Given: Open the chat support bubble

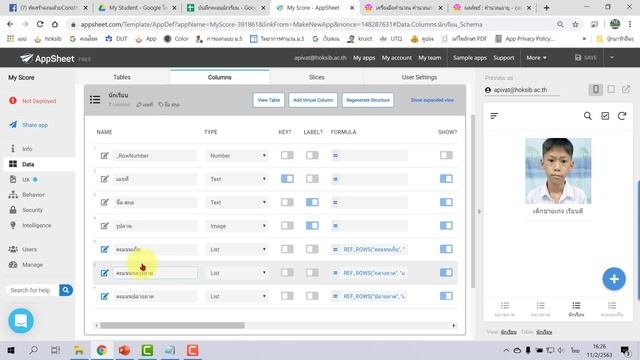Looking at the screenshot, I should click(x=21, y=321).
